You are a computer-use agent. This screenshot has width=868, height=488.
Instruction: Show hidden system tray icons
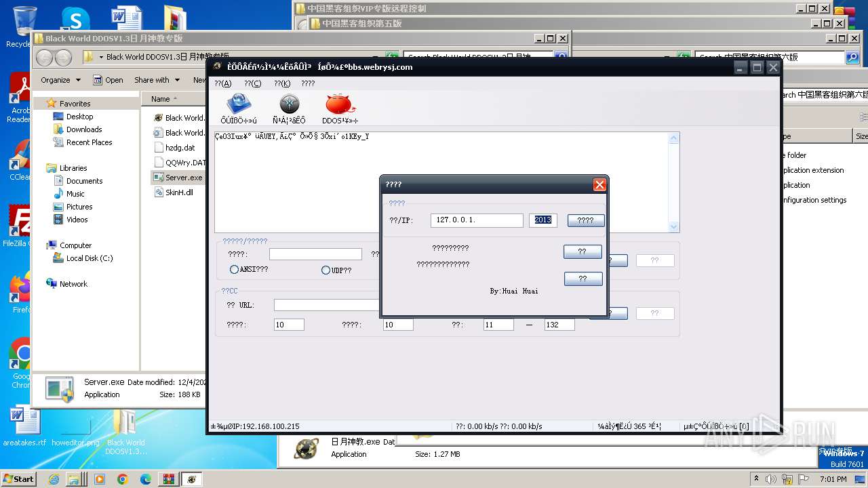pos(756,479)
